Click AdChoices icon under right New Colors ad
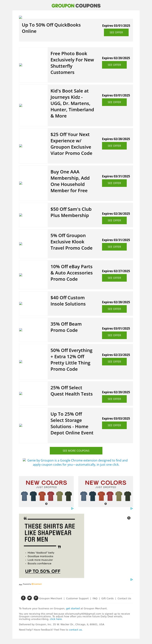 [x=131, y=508]
